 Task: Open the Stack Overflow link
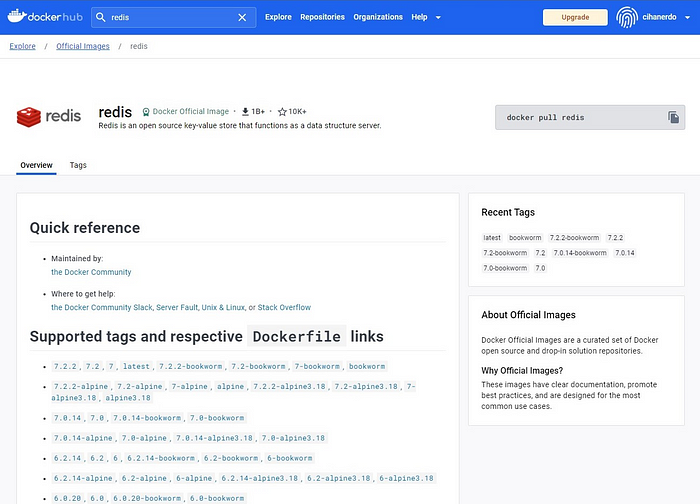pos(284,307)
